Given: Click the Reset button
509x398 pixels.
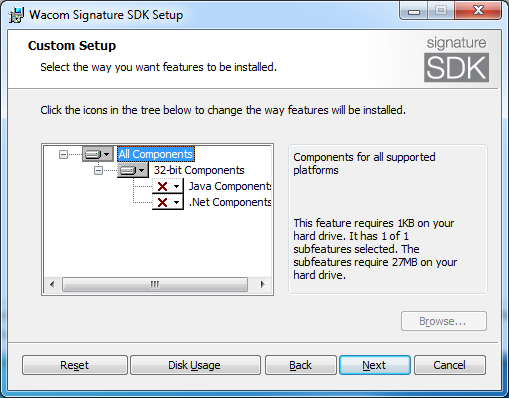Looking at the screenshot, I should pos(75,365).
